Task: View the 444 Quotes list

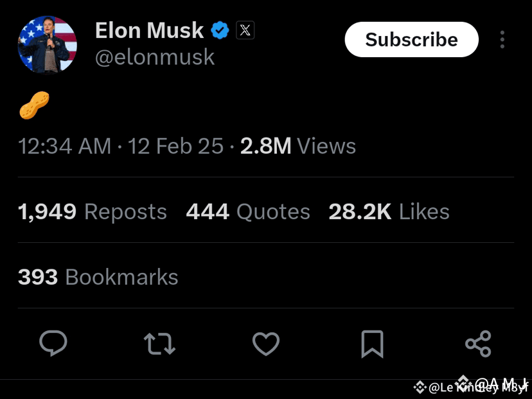Action: tap(248, 211)
